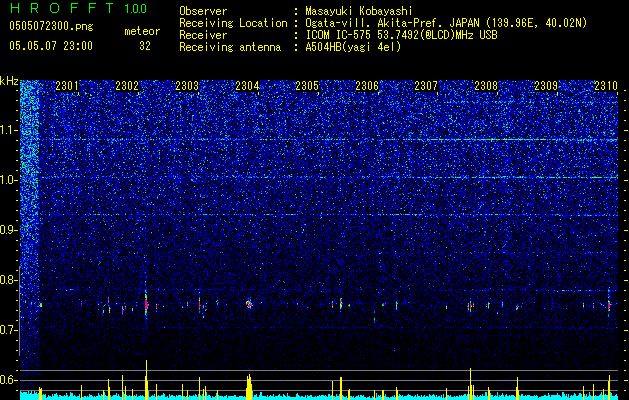Click the 0.6 frequency axis label
The height and width of the screenshot is (400, 629).
point(9,380)
